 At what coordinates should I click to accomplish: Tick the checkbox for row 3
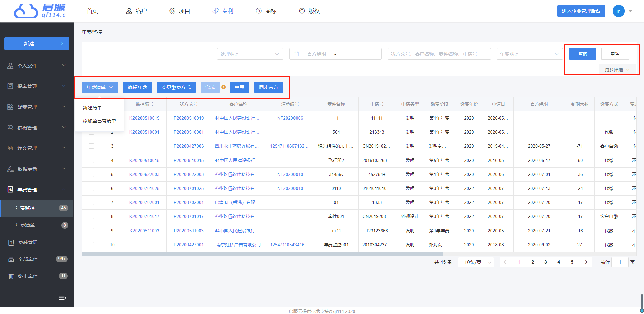[91, 146]
